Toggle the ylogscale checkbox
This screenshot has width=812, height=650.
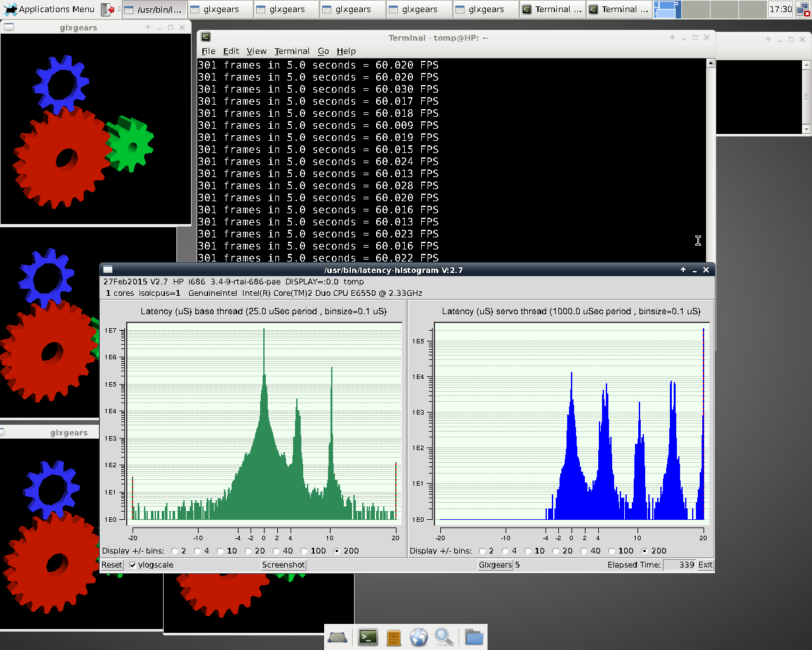click(133, 565)
